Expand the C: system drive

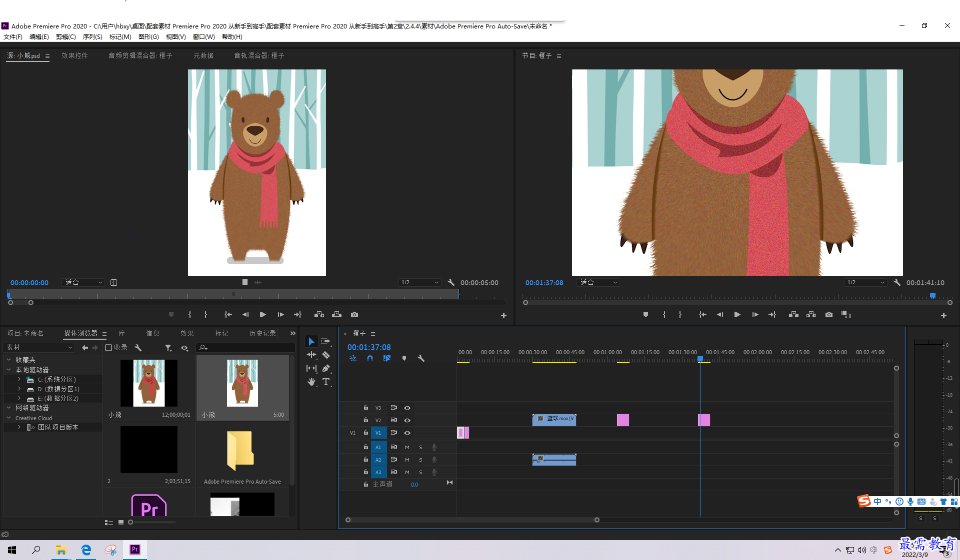coord(19,380)
